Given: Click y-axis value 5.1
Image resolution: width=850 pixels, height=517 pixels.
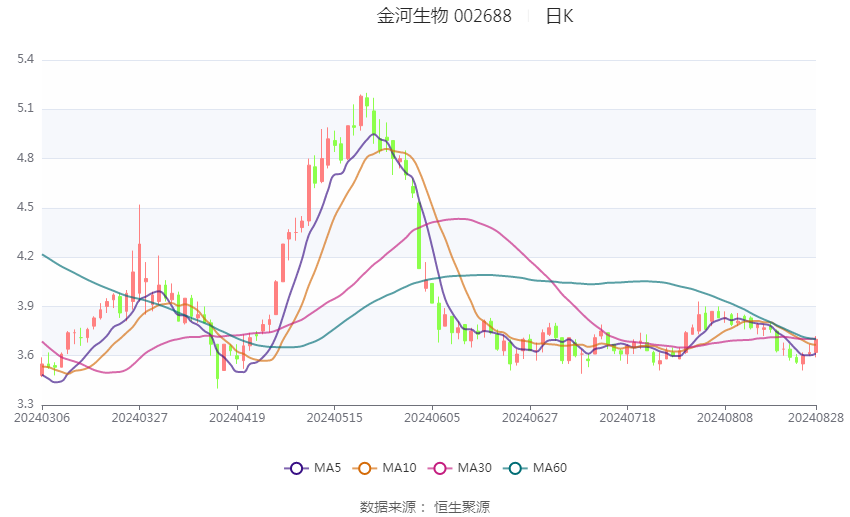Looking at the screenshot, I should 25,108.
